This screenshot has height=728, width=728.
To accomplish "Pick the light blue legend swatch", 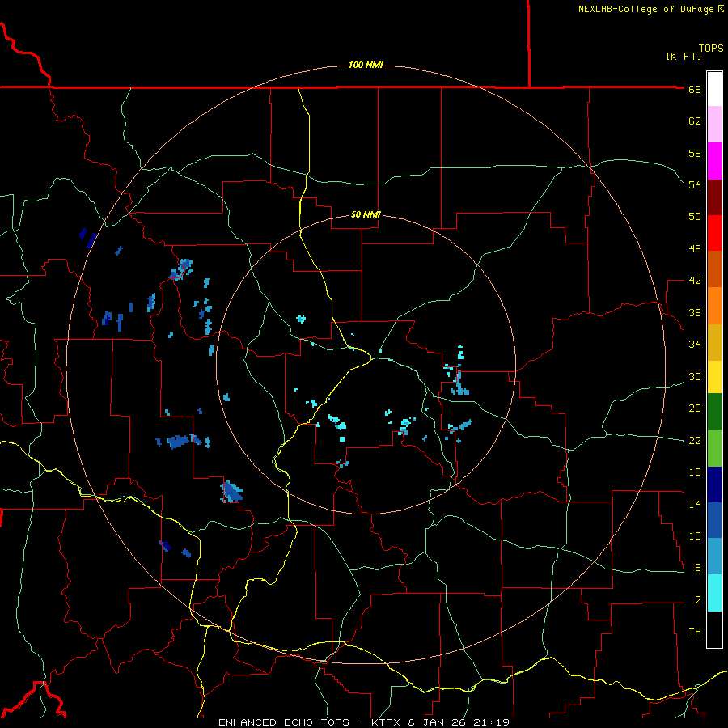I will click(714, 557).
